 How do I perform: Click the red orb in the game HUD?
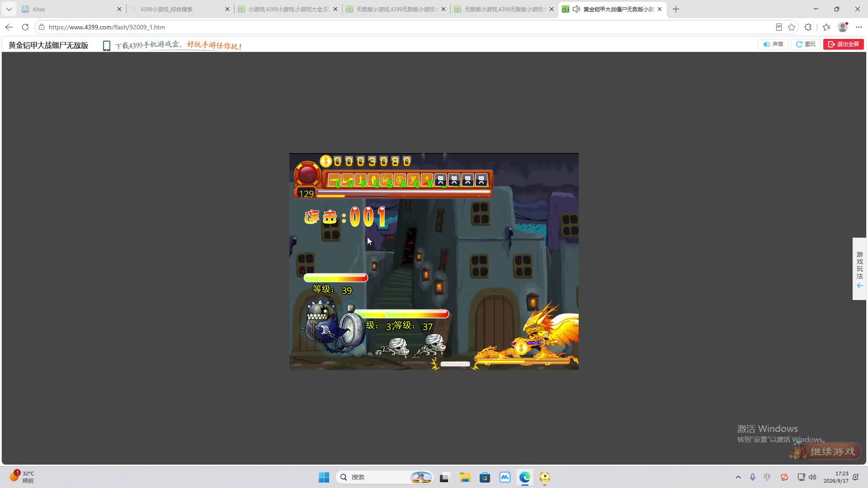point(307,174)
